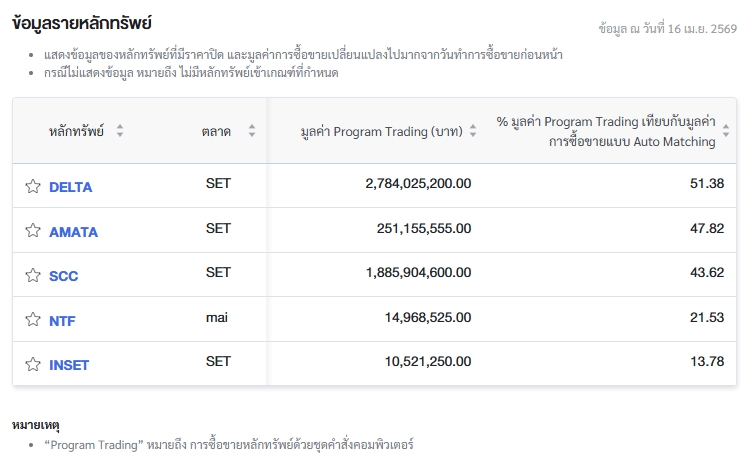Sort by market column arrows
Image resolution: width=754 pixels, height=461 pixels.
(x=252, y=131)
